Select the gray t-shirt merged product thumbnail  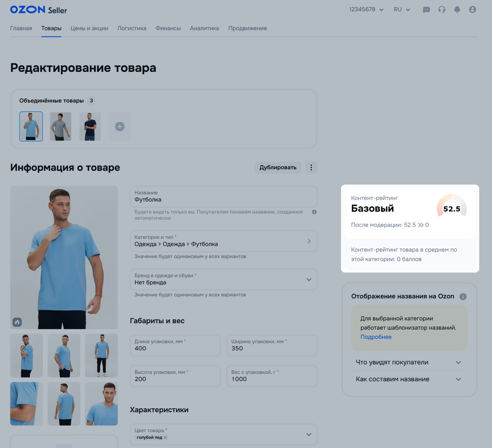[x=60, y=126]
